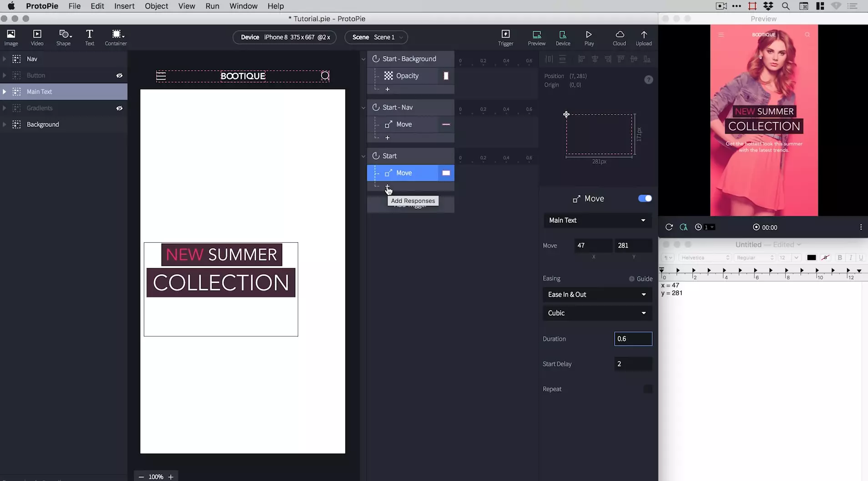Click the hamburger menu on canvas

pos(161,76)
